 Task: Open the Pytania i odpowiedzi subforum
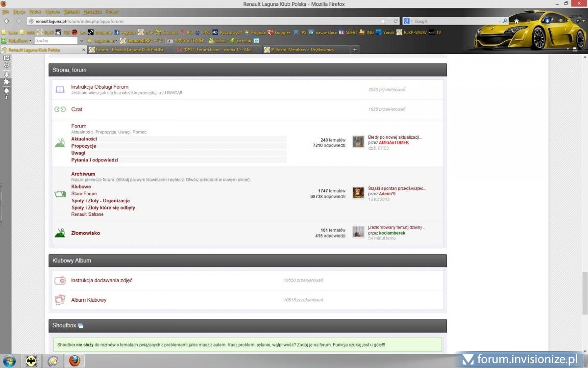coord(95,160)
